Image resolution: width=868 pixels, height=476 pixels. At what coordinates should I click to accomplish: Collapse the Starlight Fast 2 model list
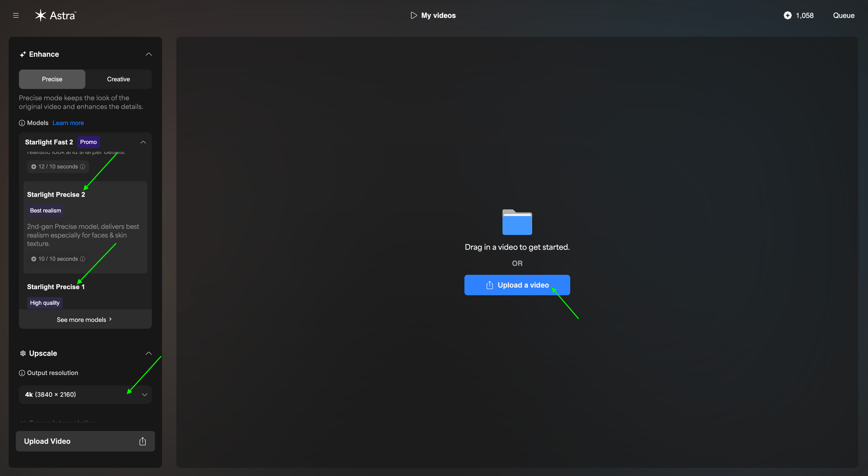[143, 142]
